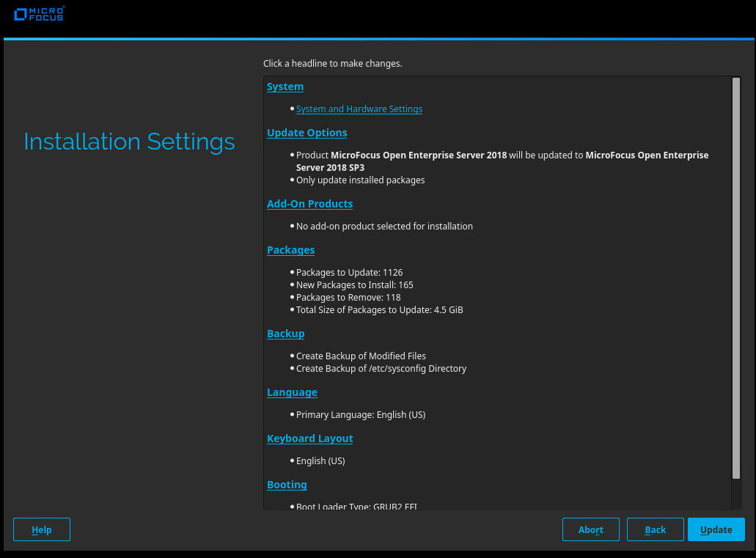Open the Keyboard Layout headline
This screenshot has width=756, height=558.
pos(309,438)
